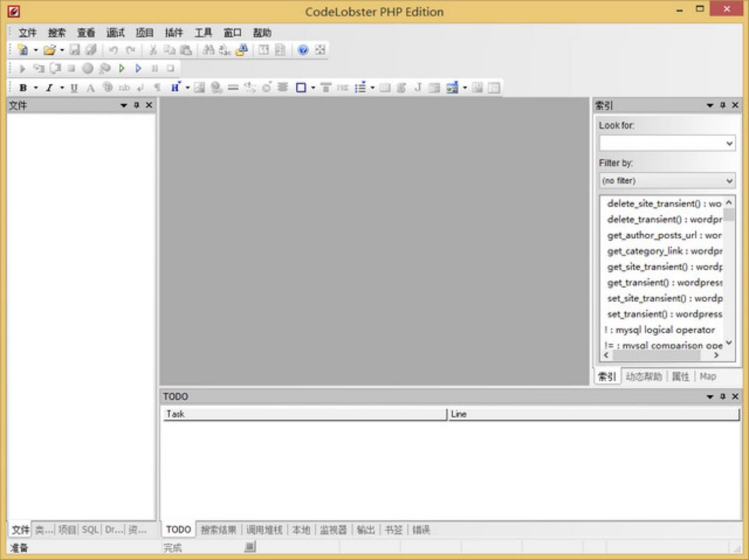
Task: Insert a heading with the H icon
Action: 174,87
